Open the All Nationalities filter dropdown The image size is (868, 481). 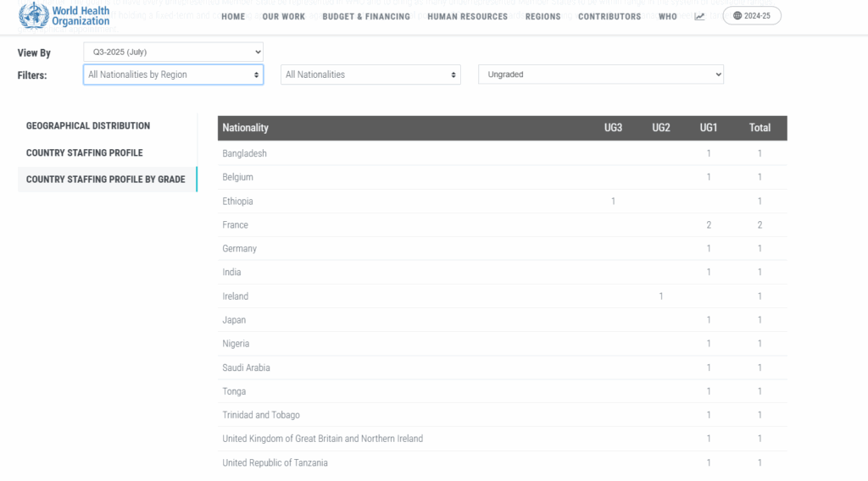tap(370, 75)
